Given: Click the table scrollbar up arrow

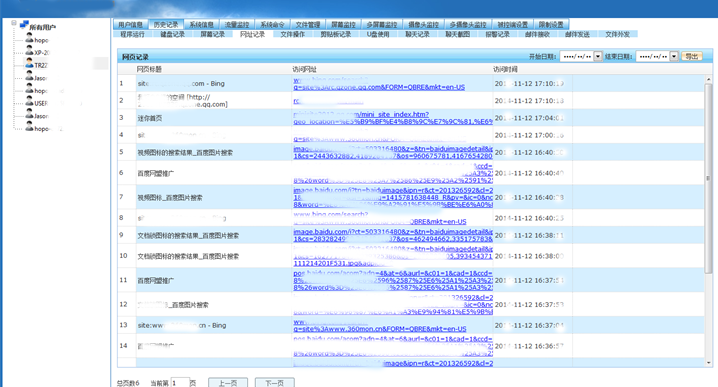Looking at the screenshot, I should [708, 79].
